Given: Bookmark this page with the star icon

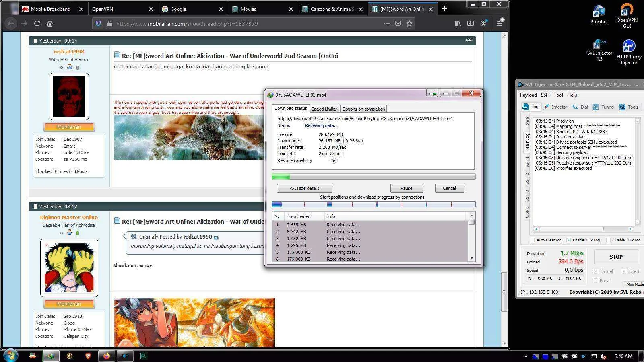Looking at the screenshot, I should 409,24.
